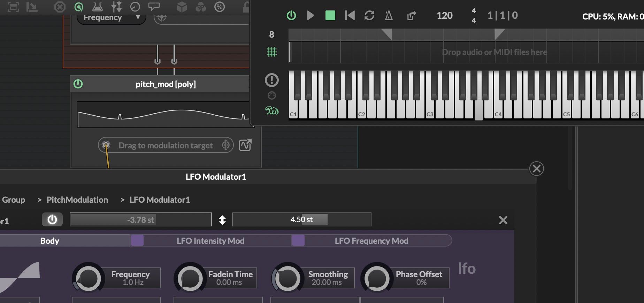Click the flask test icon
Screen dimensions: 644x303
coord(98,7)
